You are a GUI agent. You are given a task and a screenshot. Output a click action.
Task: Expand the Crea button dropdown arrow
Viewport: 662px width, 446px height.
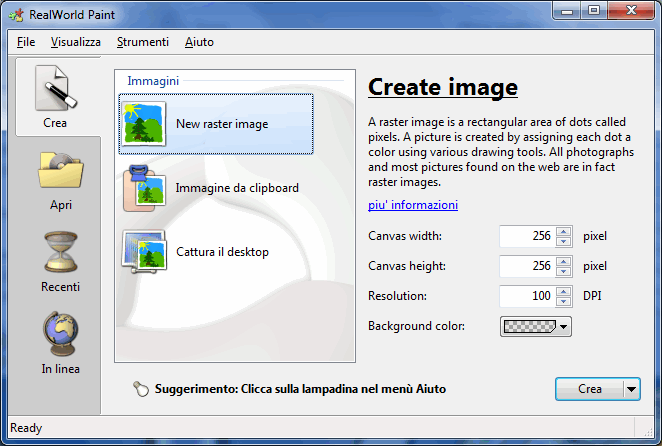tap(632, 389)
